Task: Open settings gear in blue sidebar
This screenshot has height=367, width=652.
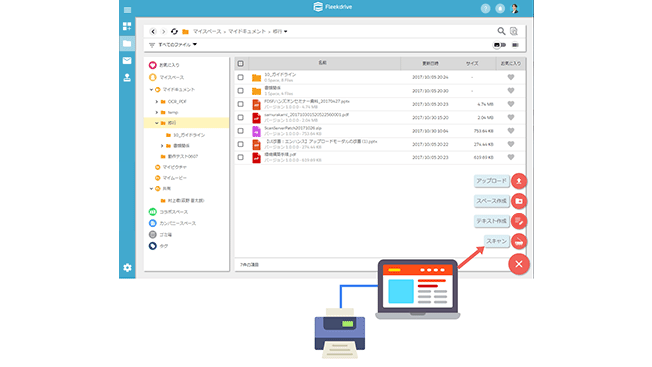Action: point(127,268)
